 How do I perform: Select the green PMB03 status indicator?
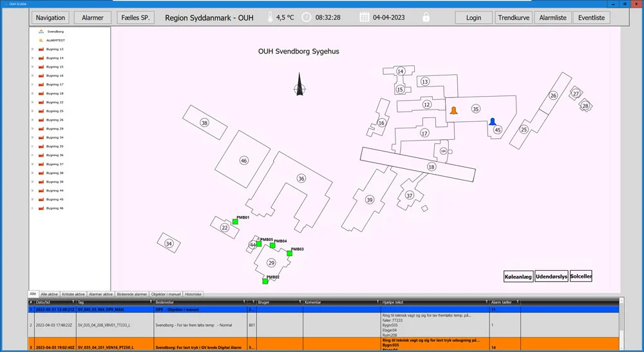(x=289, y=253)
